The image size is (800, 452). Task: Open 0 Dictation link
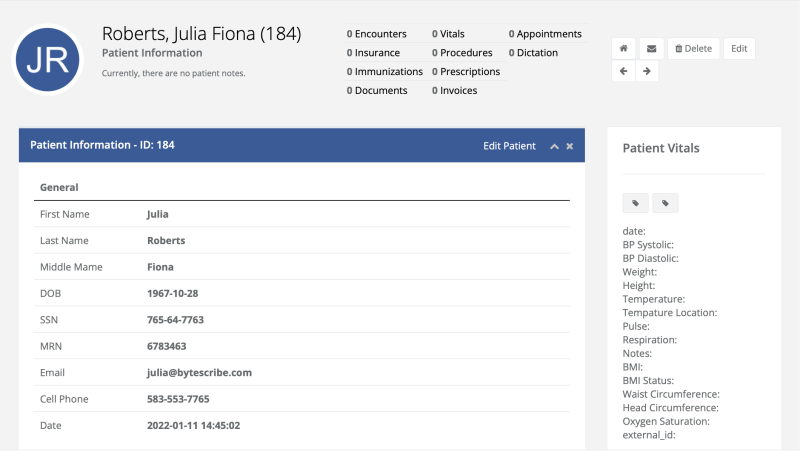(533, 53)
